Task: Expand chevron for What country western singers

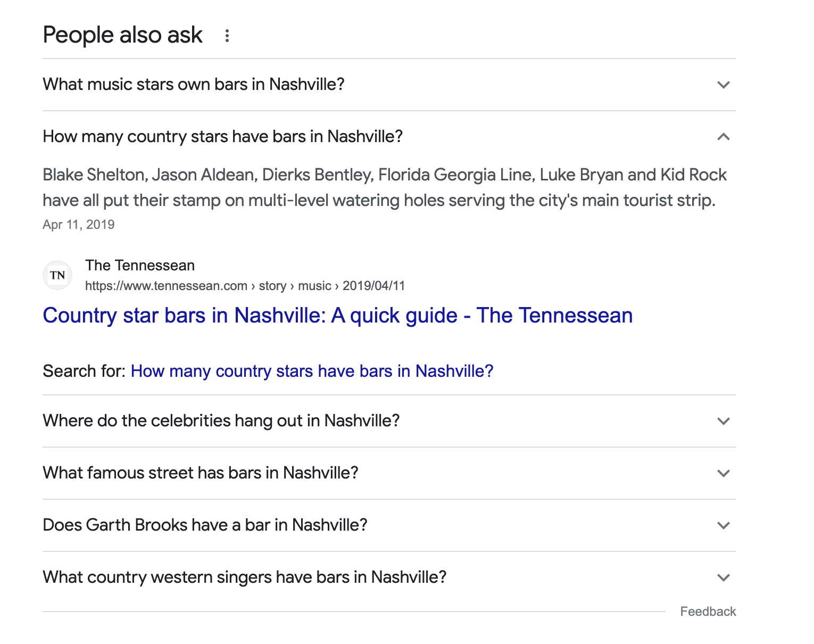Action: (x=723, y=577)
